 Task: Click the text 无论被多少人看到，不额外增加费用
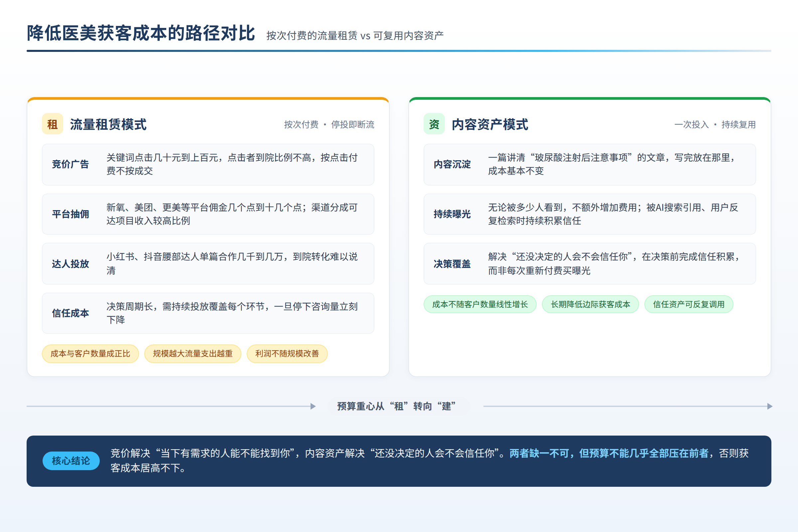tap(562, 207)
